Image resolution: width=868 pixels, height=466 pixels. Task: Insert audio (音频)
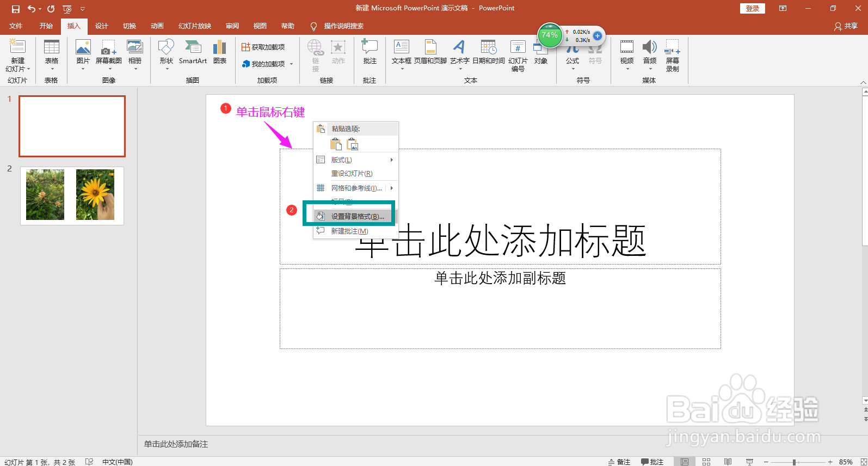pos(649,56)
